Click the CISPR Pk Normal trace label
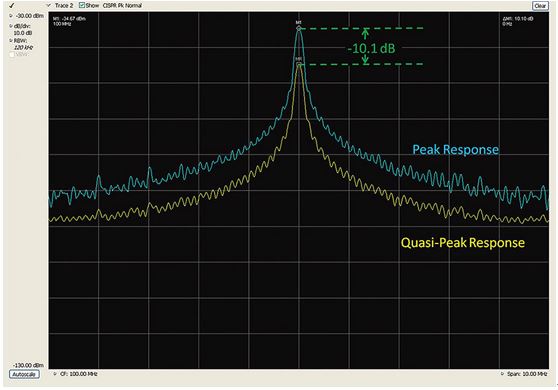558x390 pixels. [x=122, y=5]
